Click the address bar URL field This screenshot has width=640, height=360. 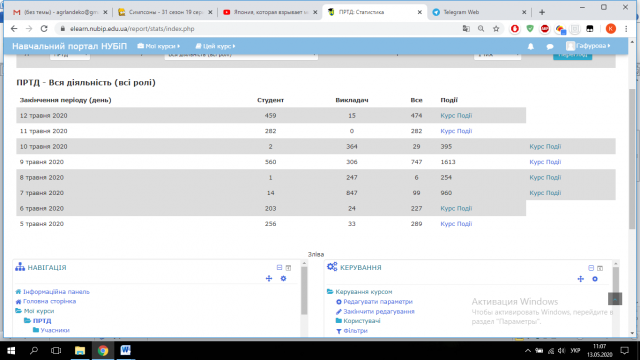[261, 29]
